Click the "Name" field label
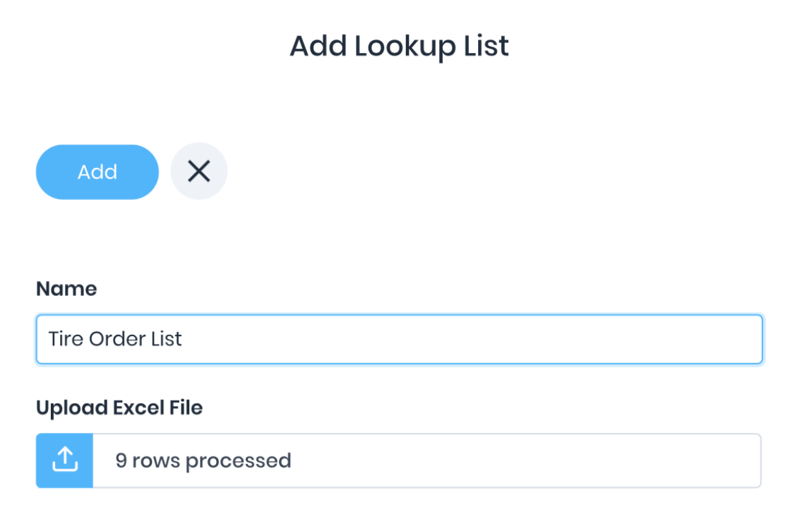Viewport: 812px width, 524px height. (x=66, y=288)
